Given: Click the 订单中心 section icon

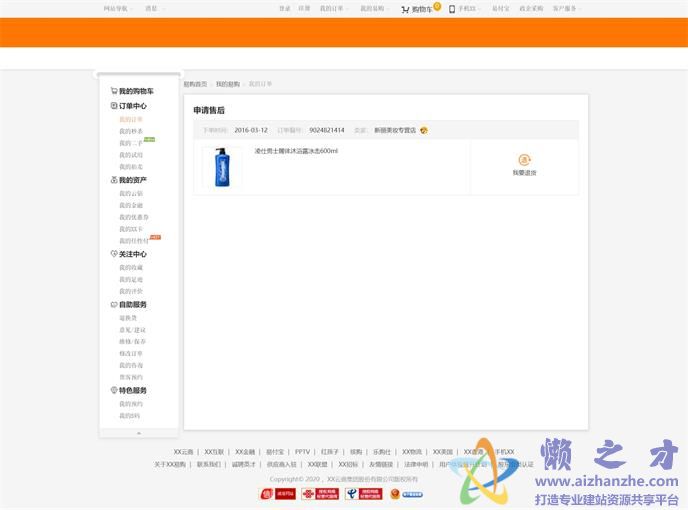Looking at the screenshot, I should (x=114, y=106).
